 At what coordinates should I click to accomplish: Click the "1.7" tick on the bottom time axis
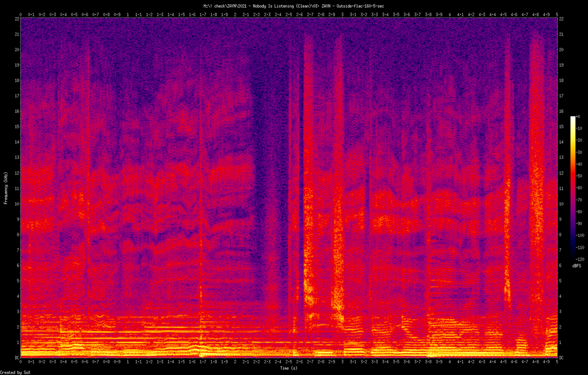click(x=203, y=362)
